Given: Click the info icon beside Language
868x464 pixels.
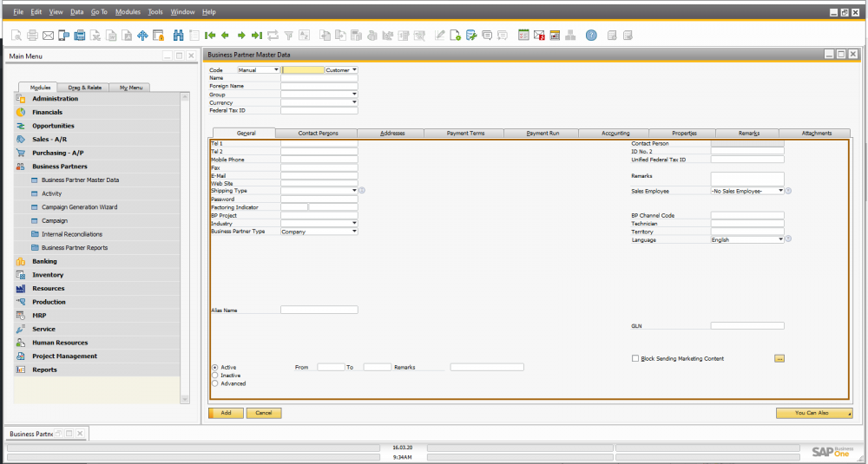Looking at the screenshot, I should click(x=788, y=239).
